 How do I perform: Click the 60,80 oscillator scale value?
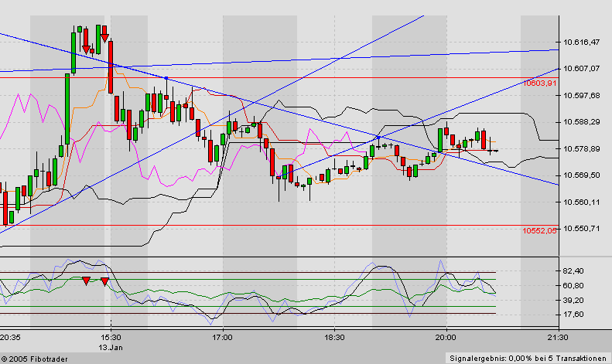coord(573,286)
